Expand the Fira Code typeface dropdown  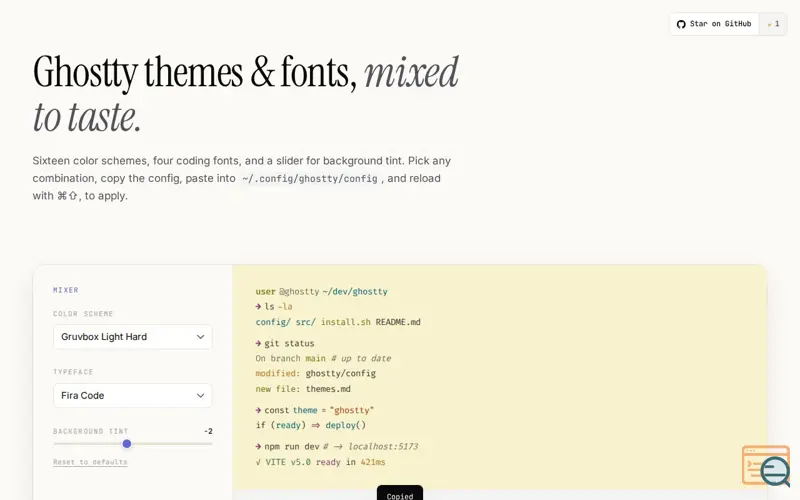(133, 395)
